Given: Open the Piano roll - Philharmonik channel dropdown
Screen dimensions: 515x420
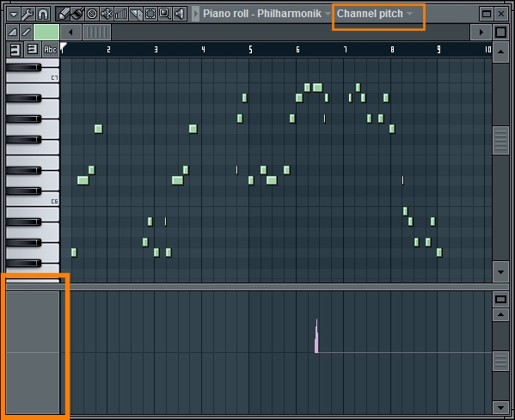Looking at the screenshot, I should [267, 14].
